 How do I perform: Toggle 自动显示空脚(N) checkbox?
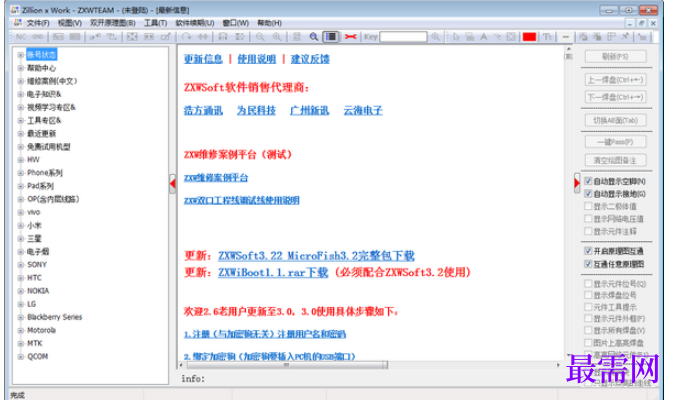point(588,181)
